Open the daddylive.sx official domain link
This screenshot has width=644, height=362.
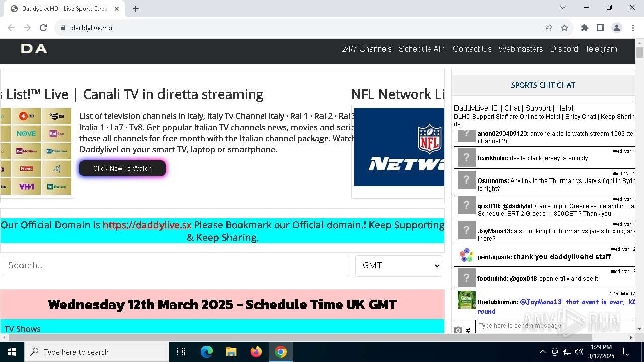point(147,225)
